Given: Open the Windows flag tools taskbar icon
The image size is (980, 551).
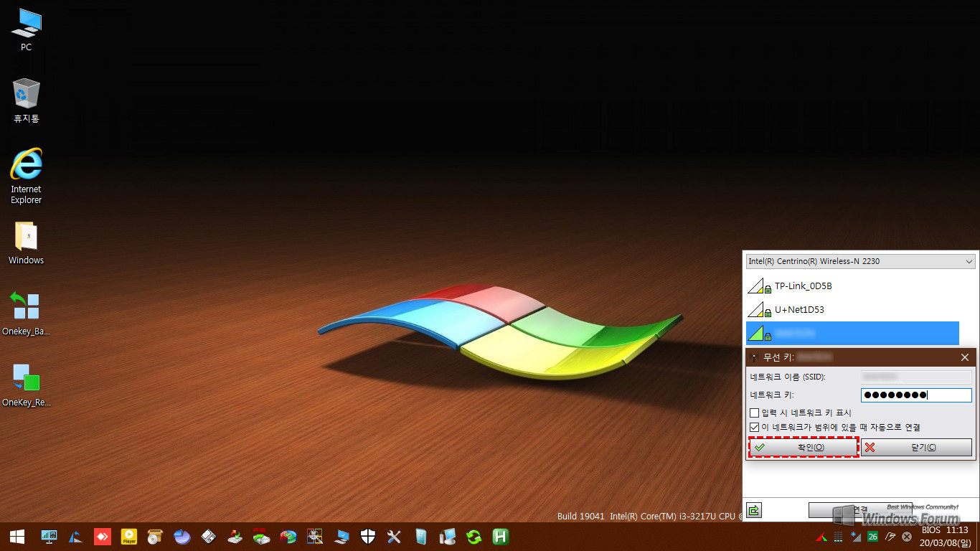Looking at the screenshot, I should pyautogui.click(x=315, y=536).
